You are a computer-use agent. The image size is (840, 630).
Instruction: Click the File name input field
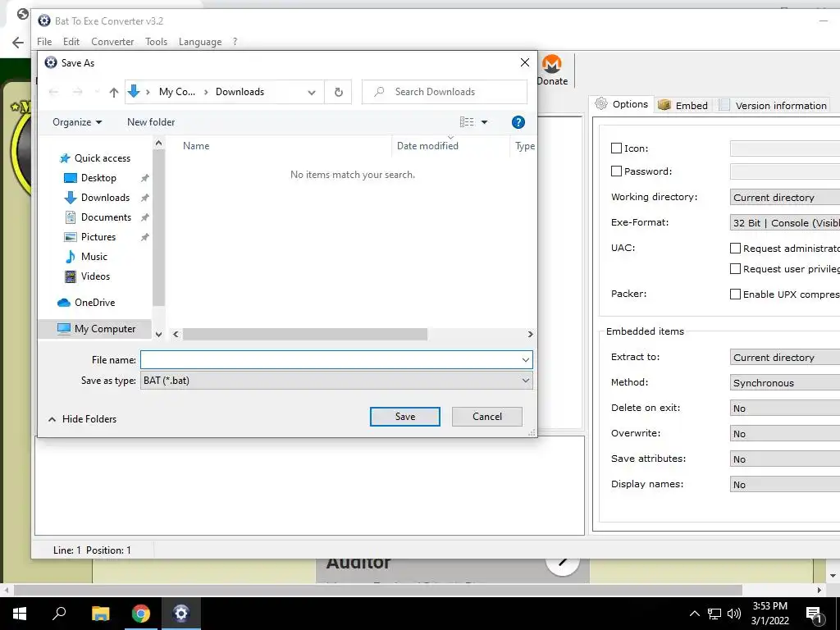331,360
